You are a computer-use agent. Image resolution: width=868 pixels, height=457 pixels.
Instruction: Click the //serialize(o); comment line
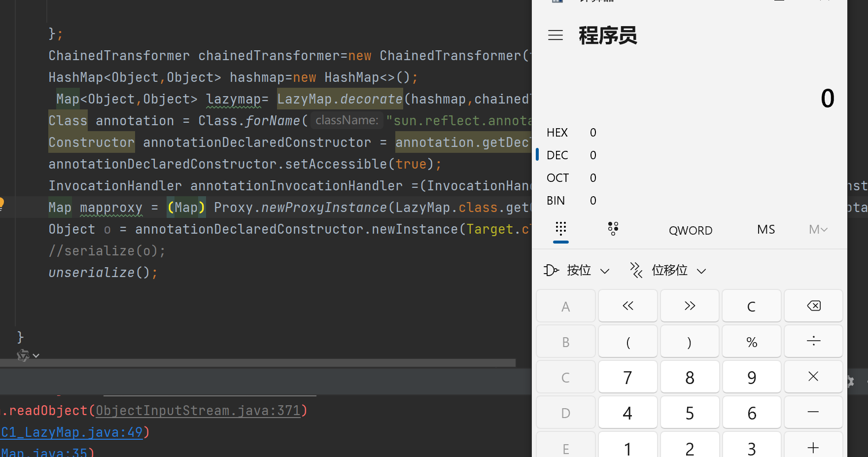pos(107,251)
